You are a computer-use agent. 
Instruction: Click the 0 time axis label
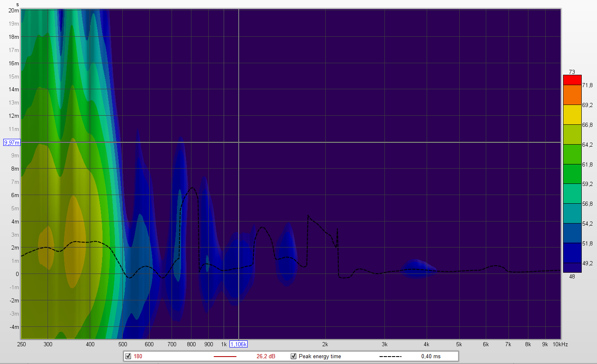tap(17, 274)
